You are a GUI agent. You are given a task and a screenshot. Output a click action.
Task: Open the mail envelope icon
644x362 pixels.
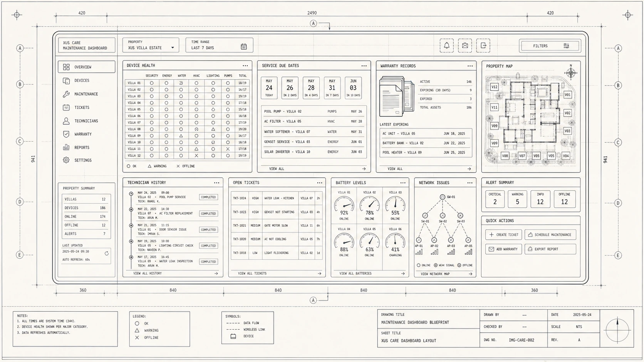(465, 45)
